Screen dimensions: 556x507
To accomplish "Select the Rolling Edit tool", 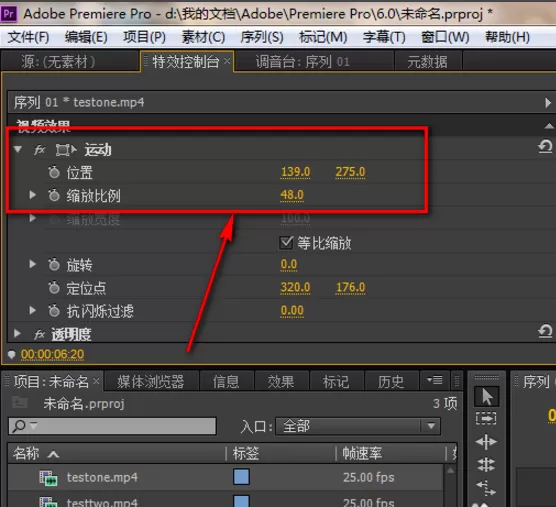I will (486, 465).
